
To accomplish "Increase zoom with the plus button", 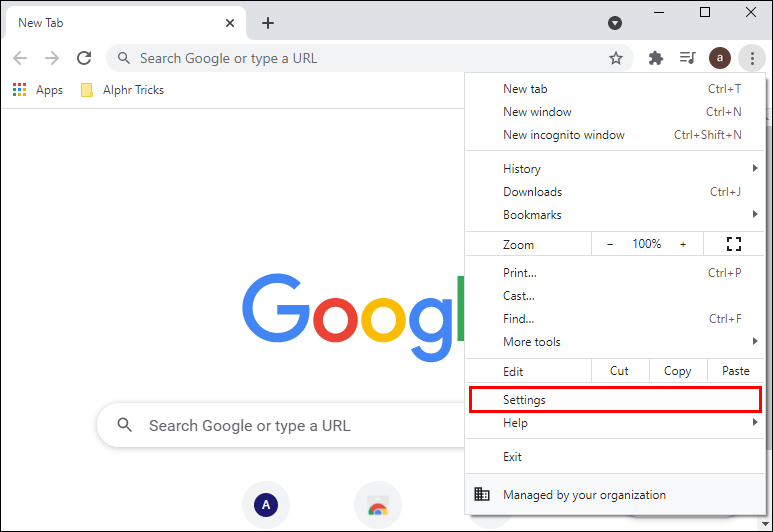I will (x=683, y=244).
